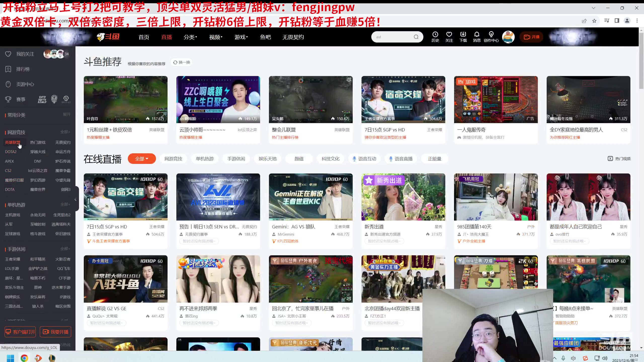The image size is (644, 362).
Task: Select the 手游休闲 filter tab
Action: click(x=236, y=159)
